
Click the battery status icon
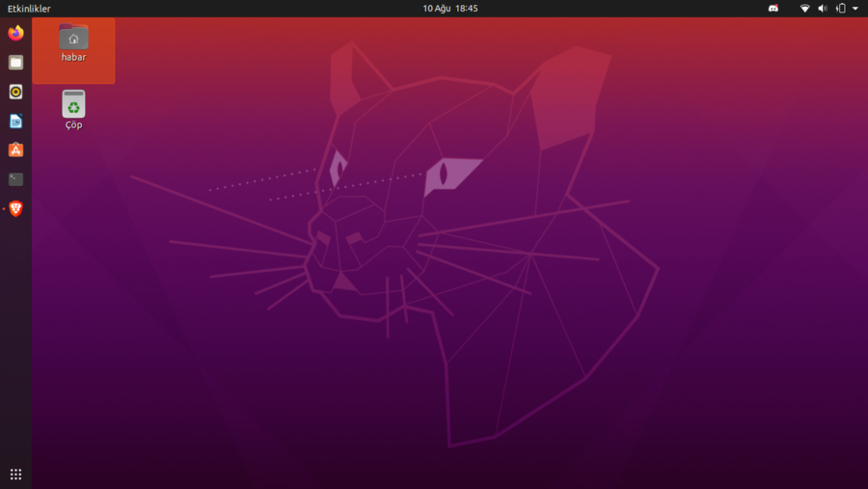841,9
